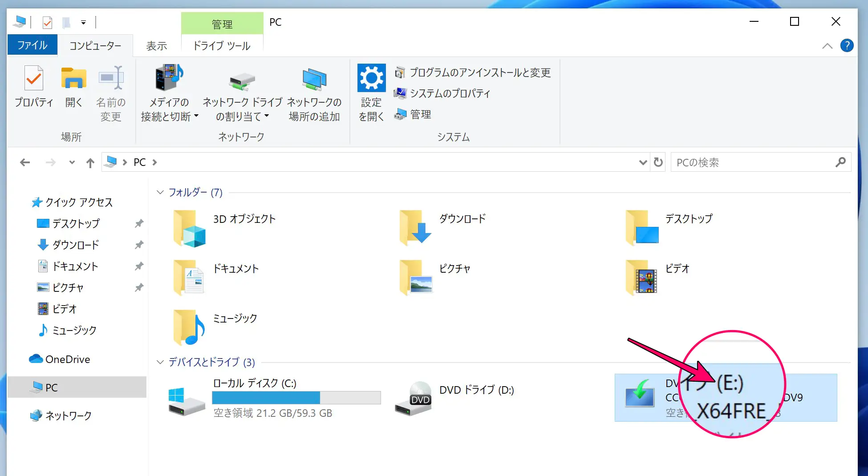Open the address bar history dropdown
868x476 pixels.
point(643,162)
